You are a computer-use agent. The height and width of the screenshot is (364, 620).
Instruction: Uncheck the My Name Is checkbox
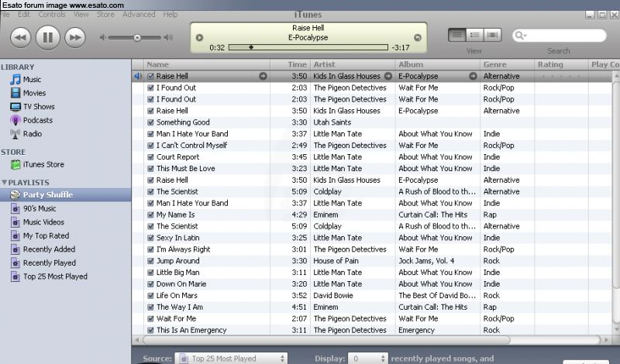pos(150,215)
